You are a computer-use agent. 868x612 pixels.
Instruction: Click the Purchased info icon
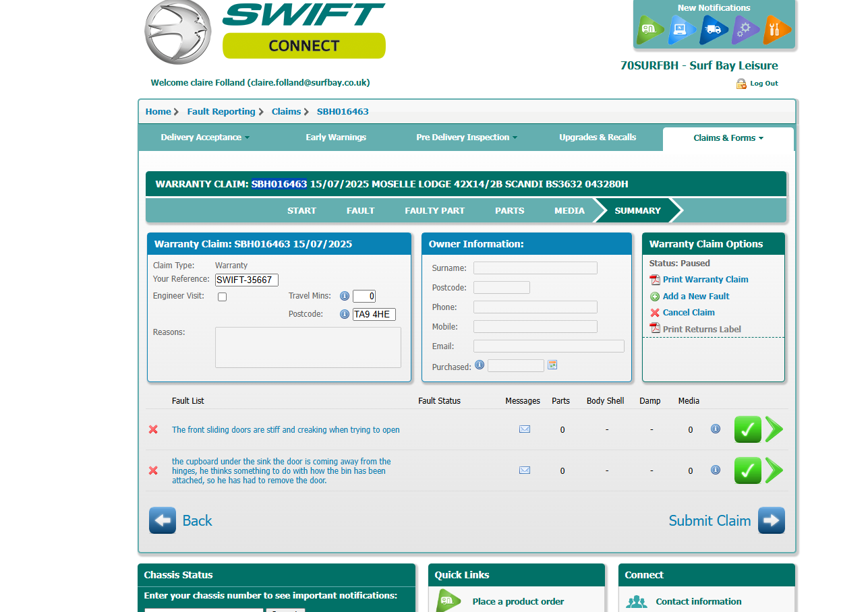[480, 365]
